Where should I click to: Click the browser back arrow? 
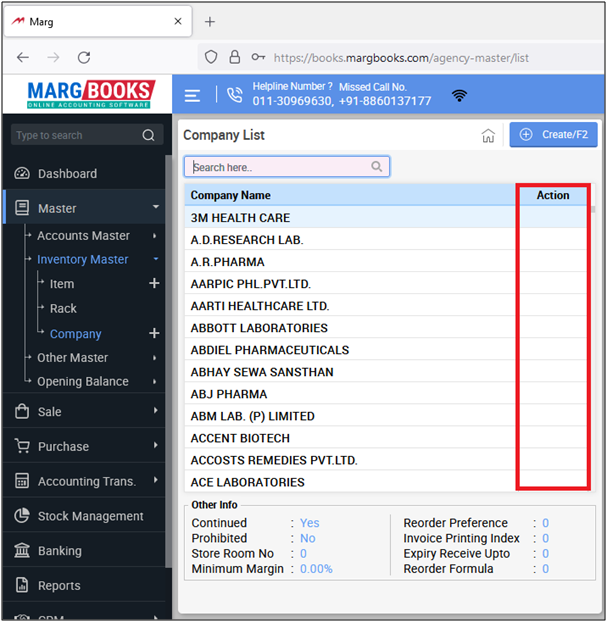point(23,58)
